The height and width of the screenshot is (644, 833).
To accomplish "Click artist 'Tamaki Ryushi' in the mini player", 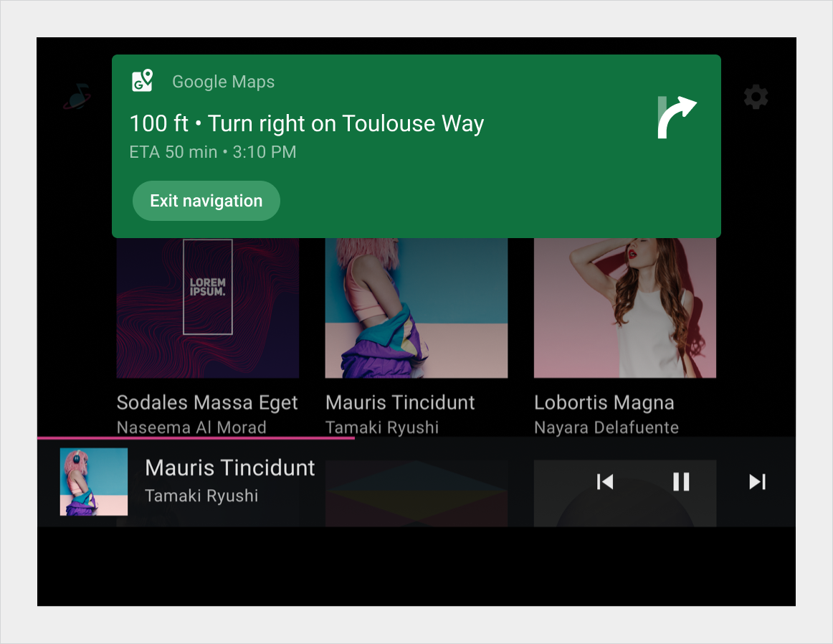I will 200,495.
